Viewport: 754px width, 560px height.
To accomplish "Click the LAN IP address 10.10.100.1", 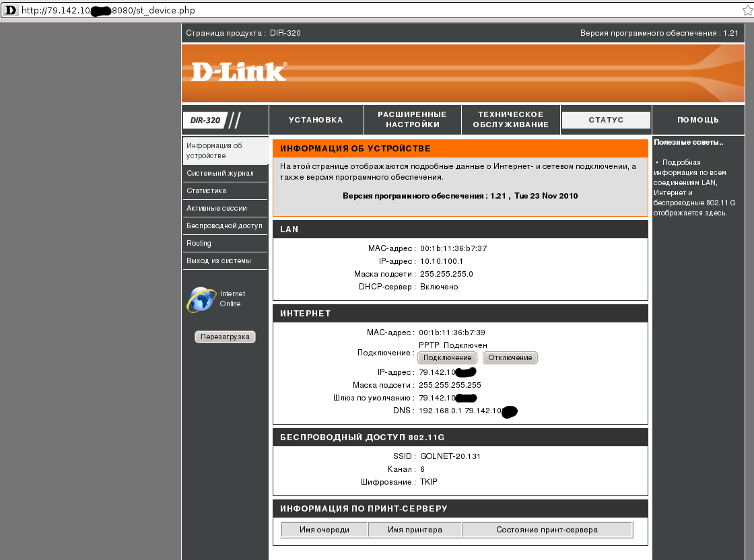I will pos(442,262).
